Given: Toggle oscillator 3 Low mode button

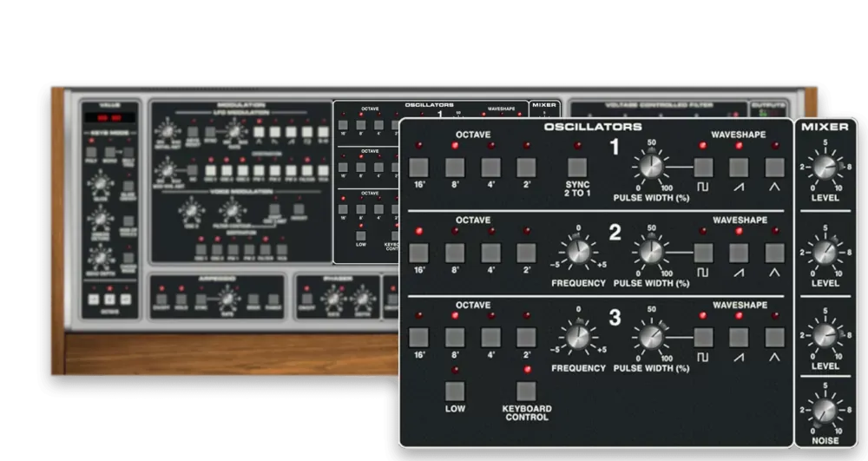Looking at the screenshot, I should pyautogui.click(x=455, y=392).
